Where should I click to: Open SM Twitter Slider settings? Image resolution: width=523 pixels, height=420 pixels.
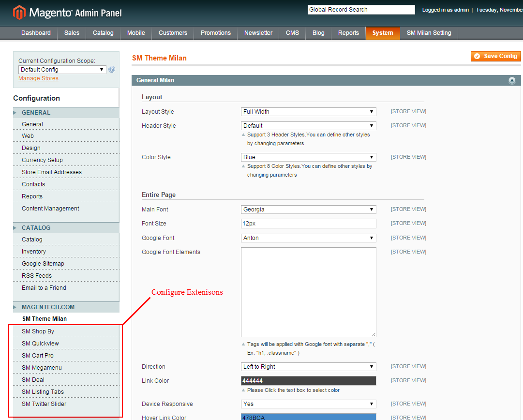pos(66,404)
